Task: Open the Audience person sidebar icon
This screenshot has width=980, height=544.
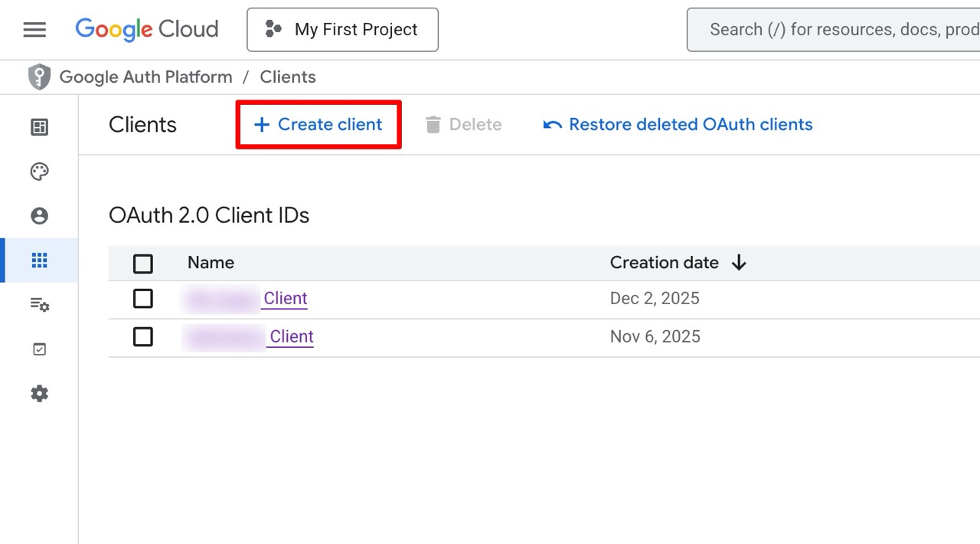Action: point(39,216)
